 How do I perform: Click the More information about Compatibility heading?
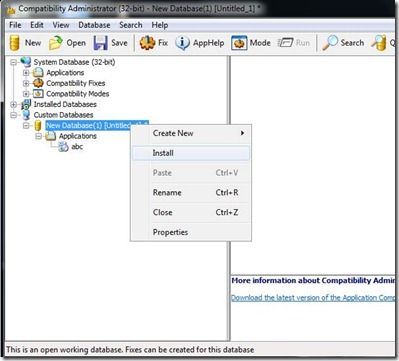(313, 280)
